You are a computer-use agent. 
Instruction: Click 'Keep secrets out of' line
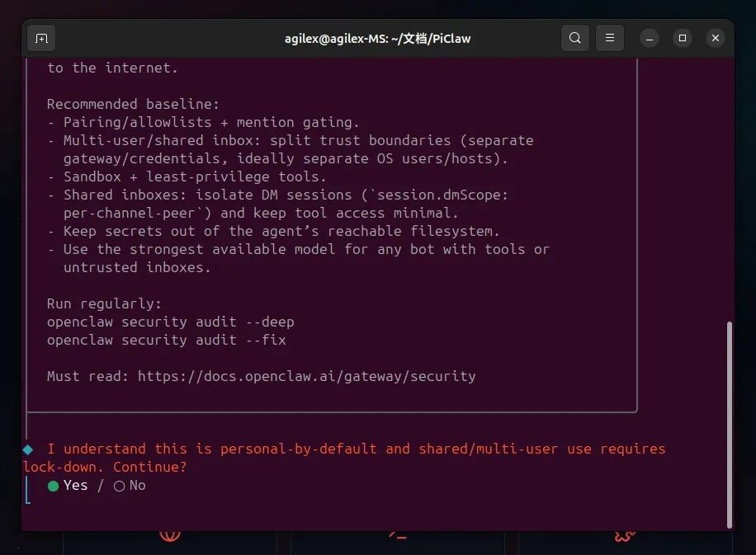coord(273,231)
